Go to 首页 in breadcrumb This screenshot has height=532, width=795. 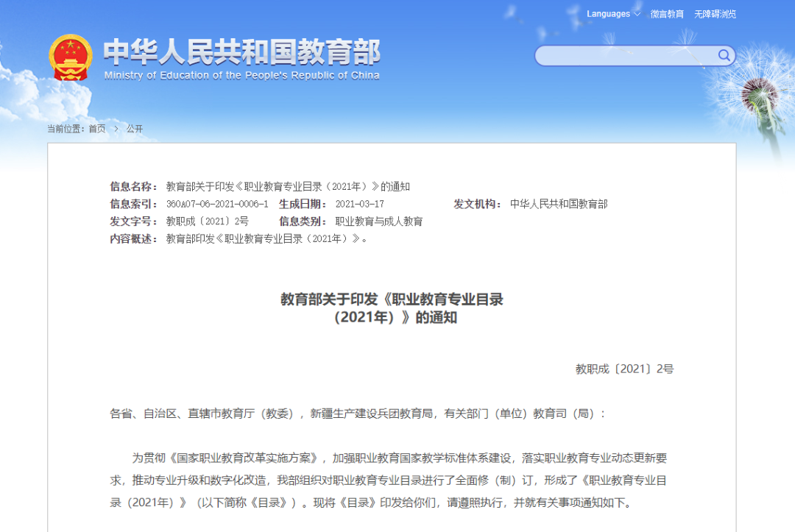click(97, 129)
